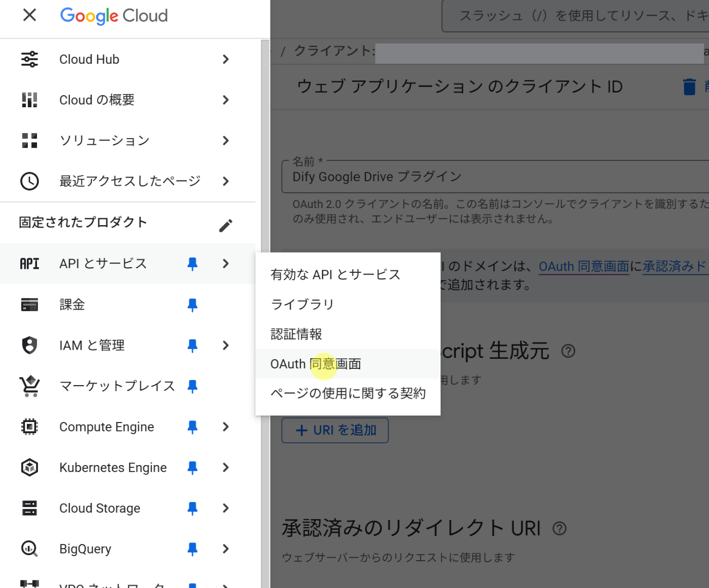This screenshot has width=709, height=588.
Task: Open OAuth 同意画面 in the submenu
Action: pos(348,364)
